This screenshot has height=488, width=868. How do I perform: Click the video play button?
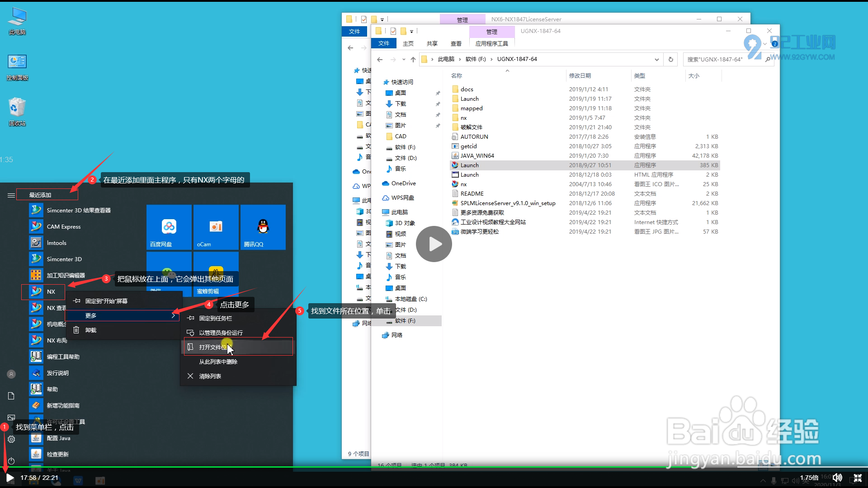pos(9,478)
